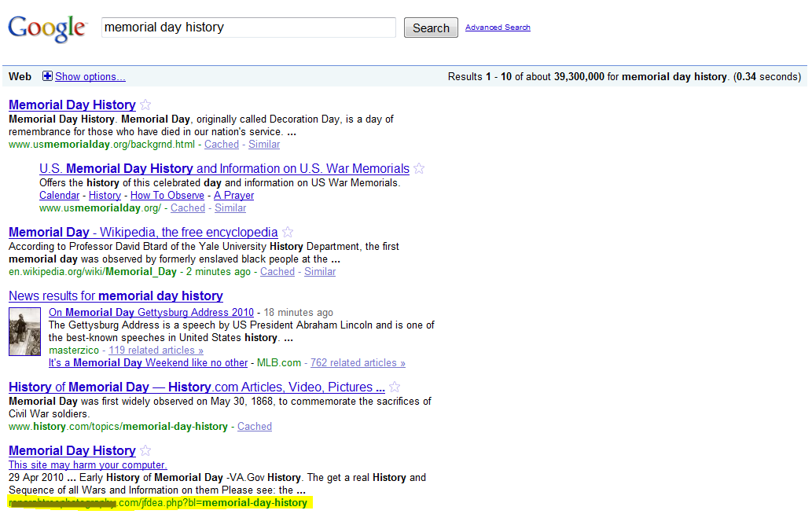Open Cached link for usmemorialday.org/backgrnd.html
812x514 pixels.
(x=222, y=145)
